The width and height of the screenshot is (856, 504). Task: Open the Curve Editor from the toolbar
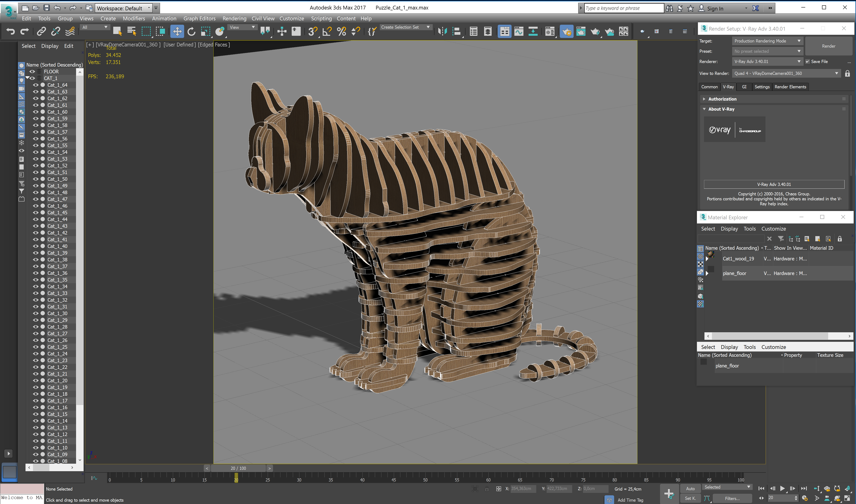519,32
